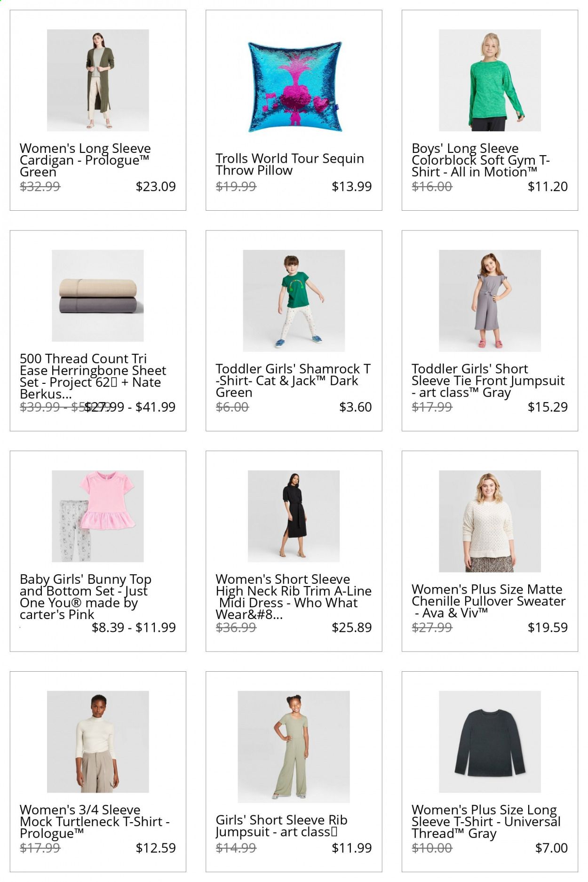Open the toddler shamrock T-shirt photo

294,301
